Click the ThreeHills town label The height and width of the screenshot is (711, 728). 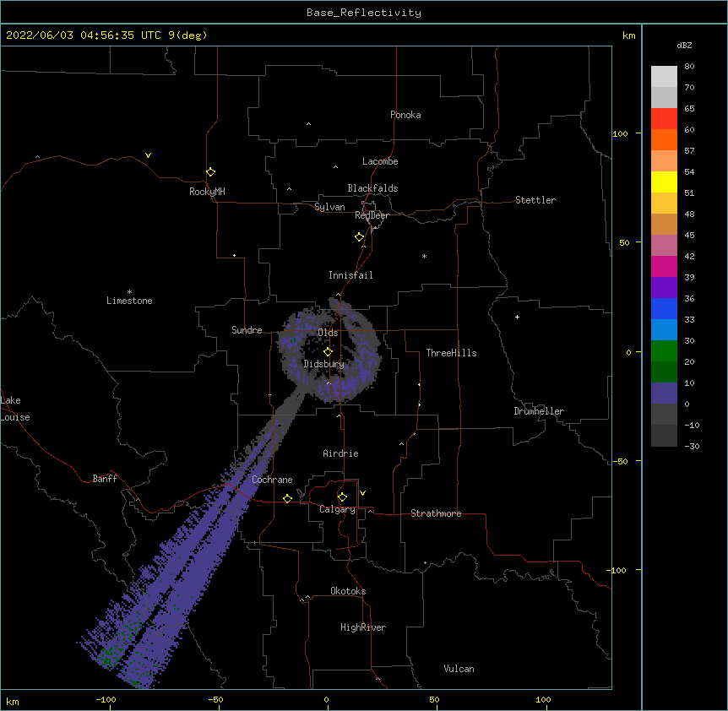[x=451, y=353]
